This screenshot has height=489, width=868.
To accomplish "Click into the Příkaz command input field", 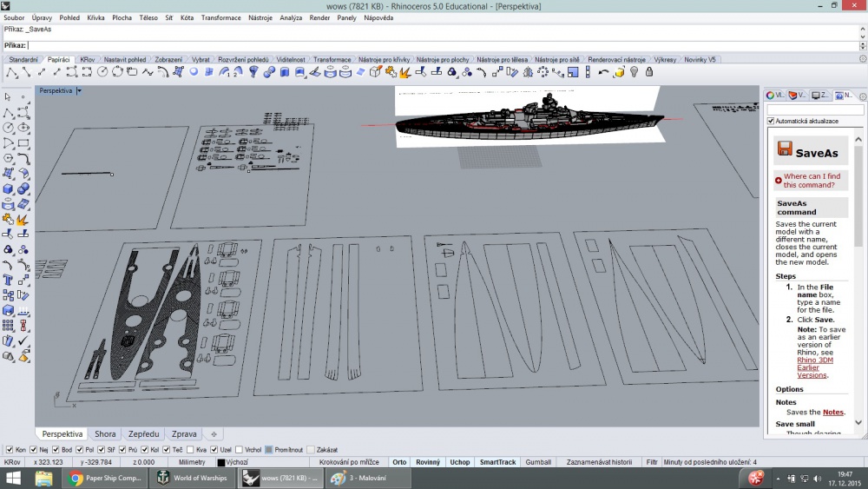I will click(x=443, y=45).
